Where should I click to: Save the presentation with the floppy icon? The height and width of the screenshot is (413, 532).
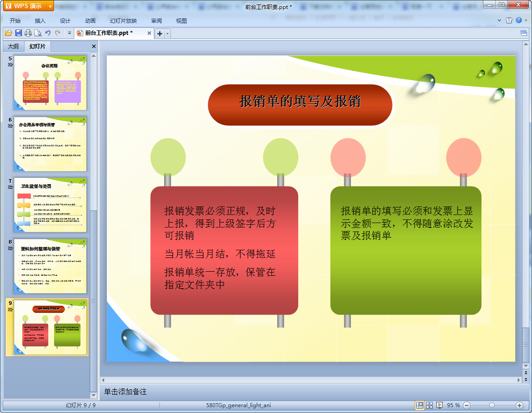tap(19, 33)
